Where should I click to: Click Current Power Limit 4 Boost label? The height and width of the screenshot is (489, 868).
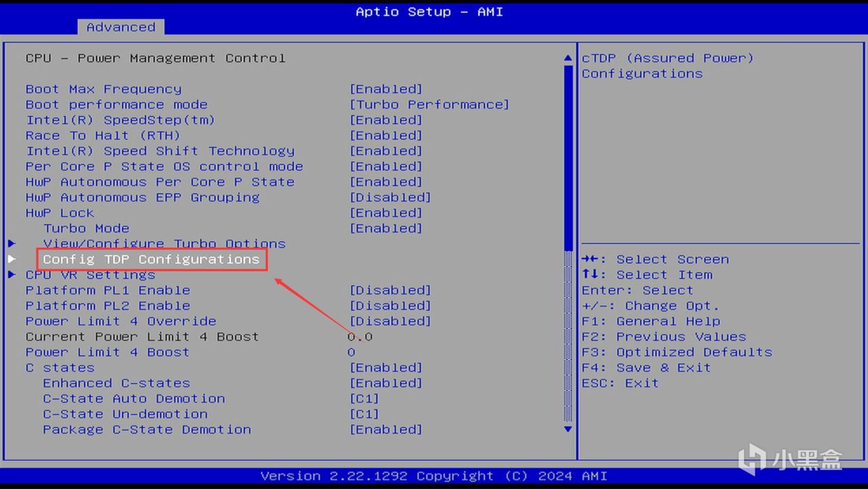[142, 337]
